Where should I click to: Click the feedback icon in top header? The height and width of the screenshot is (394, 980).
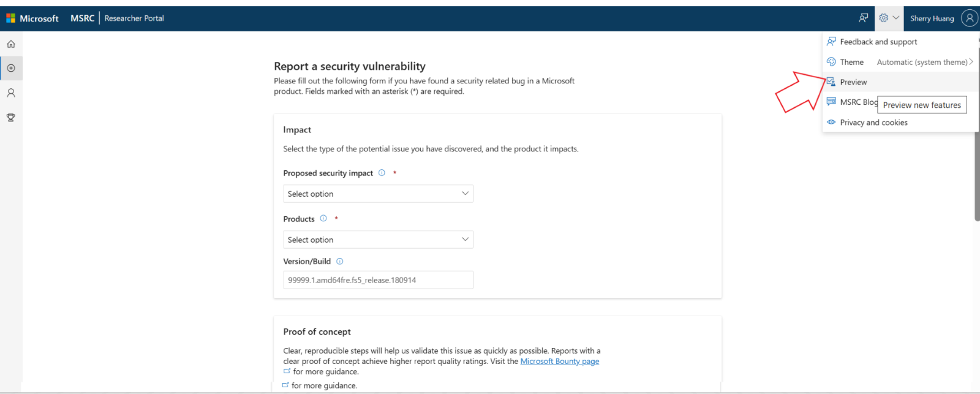[864, 18]
